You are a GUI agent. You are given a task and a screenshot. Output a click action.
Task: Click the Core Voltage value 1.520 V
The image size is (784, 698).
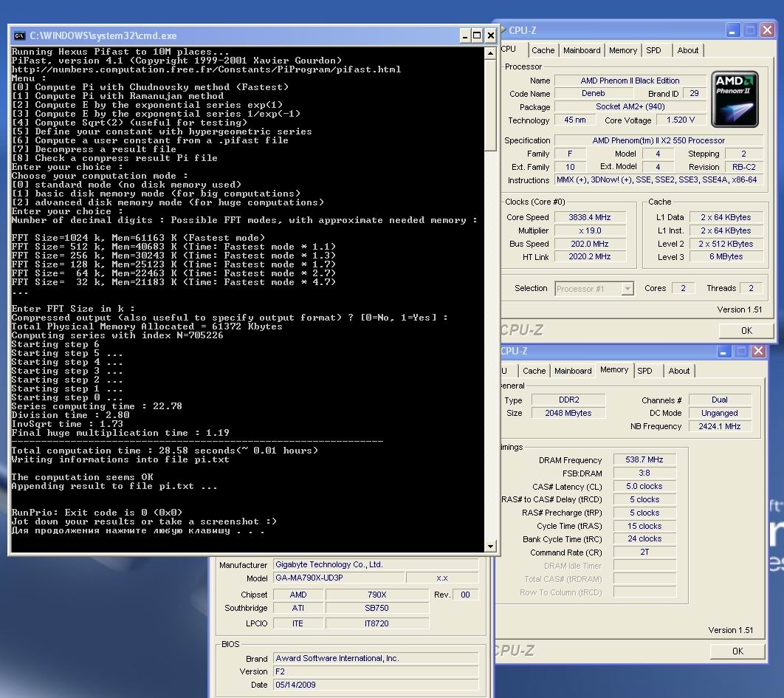click(x=681, y=120)
